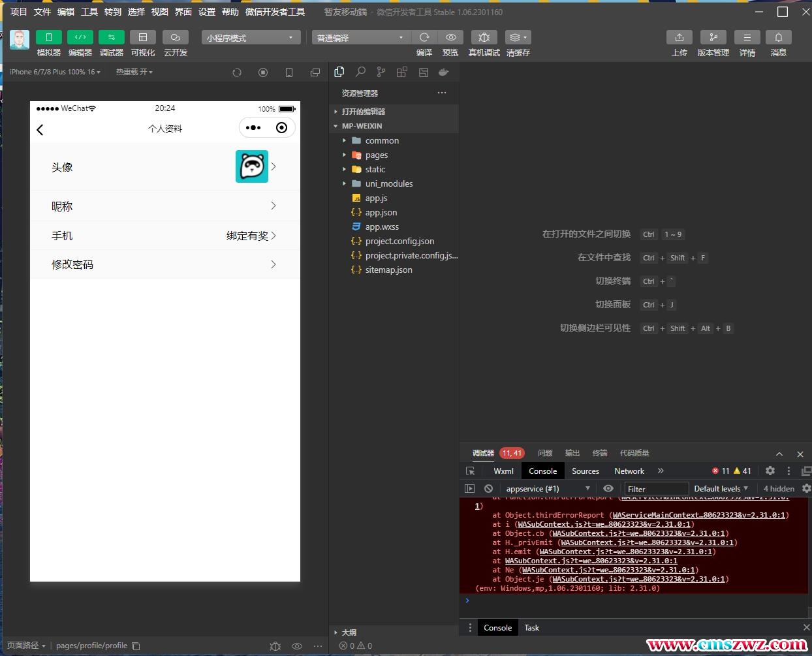Viewport: 812px width, 656px height.
Task: Expand the pages folder
Action: [x=377, y=155]
